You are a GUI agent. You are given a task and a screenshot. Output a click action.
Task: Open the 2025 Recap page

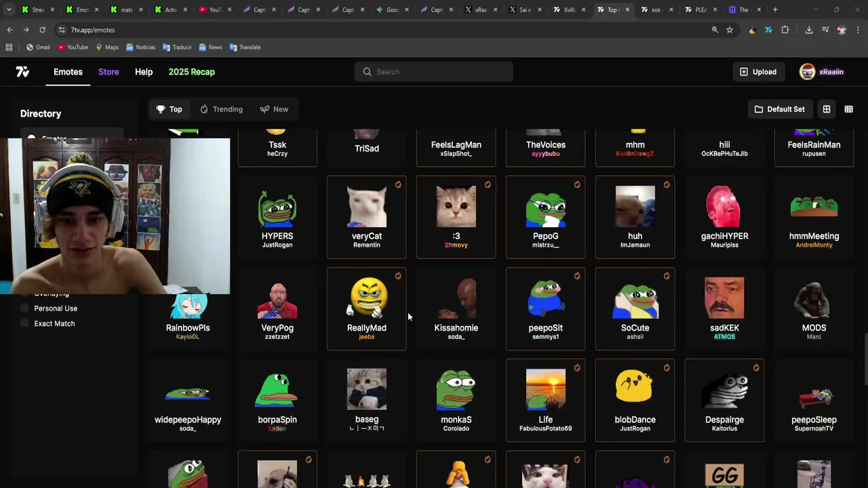coord(191,72)
